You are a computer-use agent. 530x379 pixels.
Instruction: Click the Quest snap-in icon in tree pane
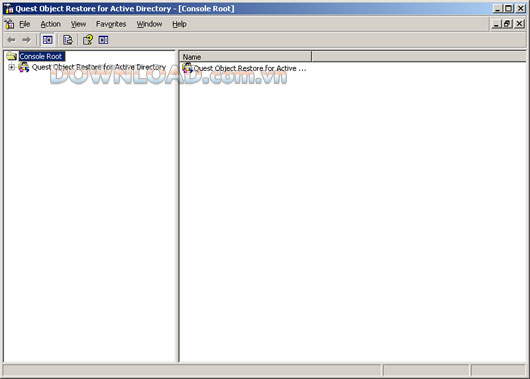(24, 67)
